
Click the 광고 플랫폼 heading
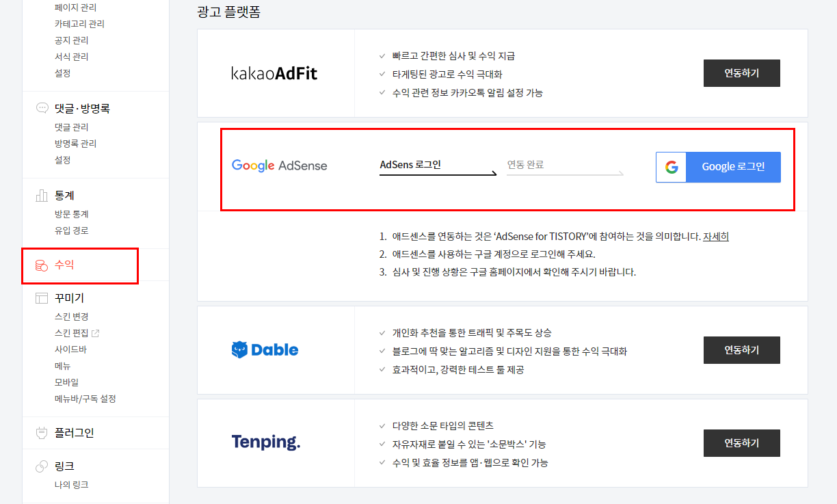[x=228, y=12]
